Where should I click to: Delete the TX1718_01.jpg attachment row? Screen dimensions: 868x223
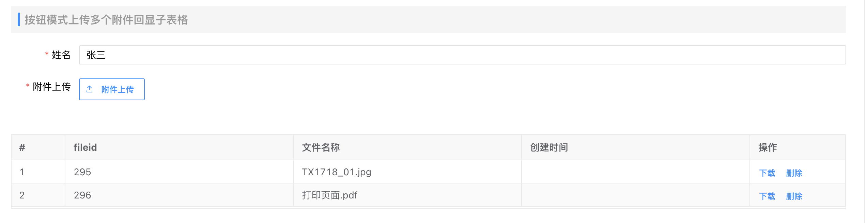[x=794, y=173]
